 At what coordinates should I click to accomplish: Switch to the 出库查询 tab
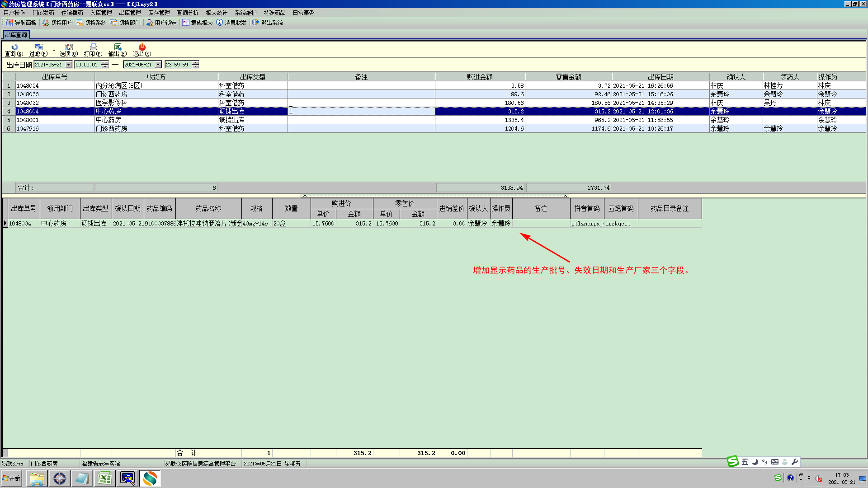pos(16,35)
